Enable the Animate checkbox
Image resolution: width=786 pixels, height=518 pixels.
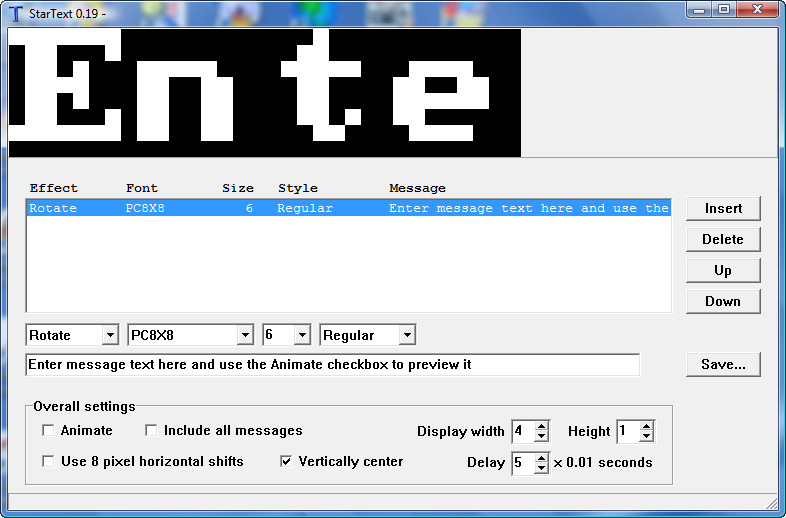pos(48,430)
